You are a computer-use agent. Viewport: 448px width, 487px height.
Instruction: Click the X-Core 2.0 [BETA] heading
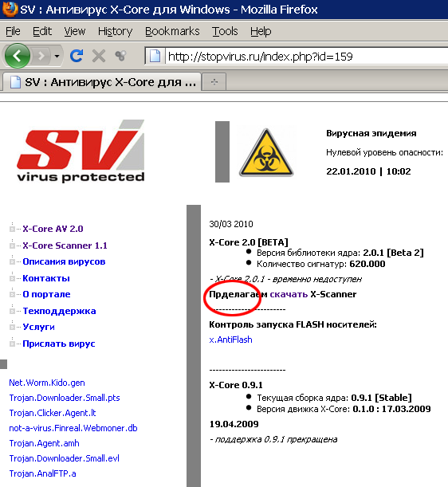point(249,242)
